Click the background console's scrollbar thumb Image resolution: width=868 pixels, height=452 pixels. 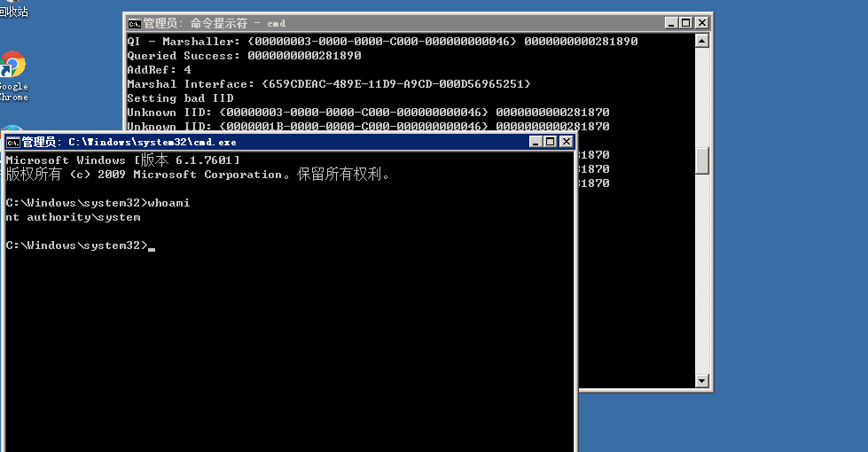[701, 160]
